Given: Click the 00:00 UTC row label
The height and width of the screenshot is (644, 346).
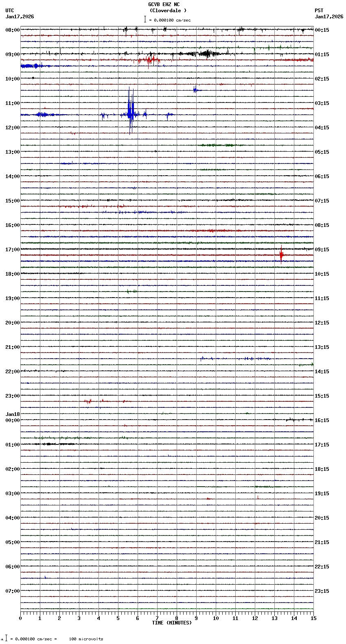Looking at the screenshot, I should (13, 420).
